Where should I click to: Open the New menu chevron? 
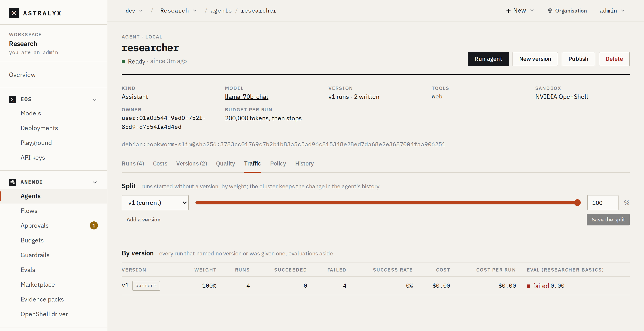pos(532,11)
